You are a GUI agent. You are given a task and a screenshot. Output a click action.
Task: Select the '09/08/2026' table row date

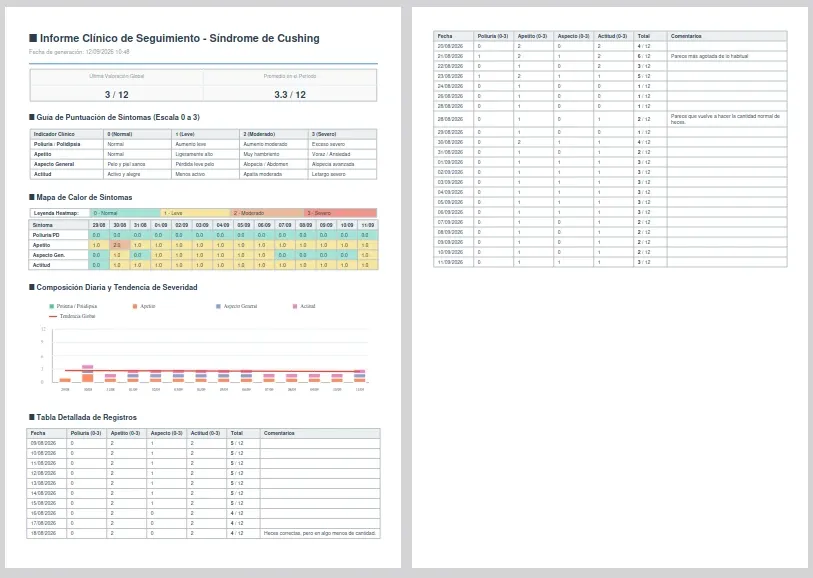[44, 443]
